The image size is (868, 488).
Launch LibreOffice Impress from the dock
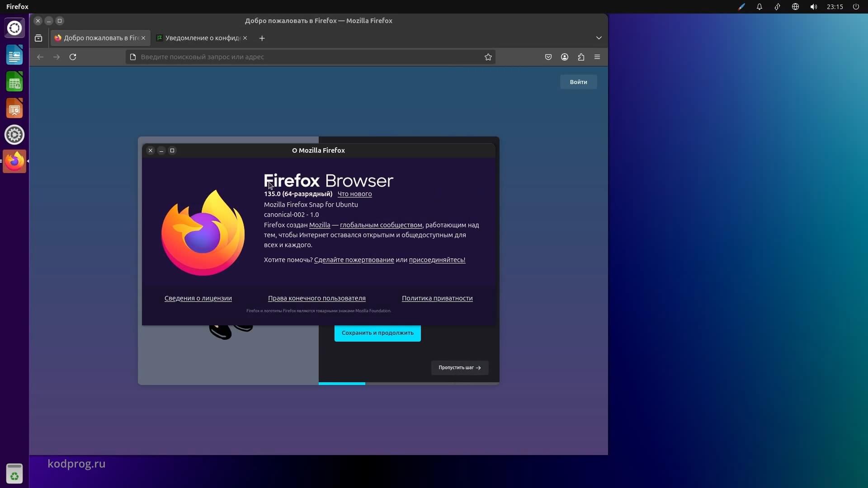14,108
